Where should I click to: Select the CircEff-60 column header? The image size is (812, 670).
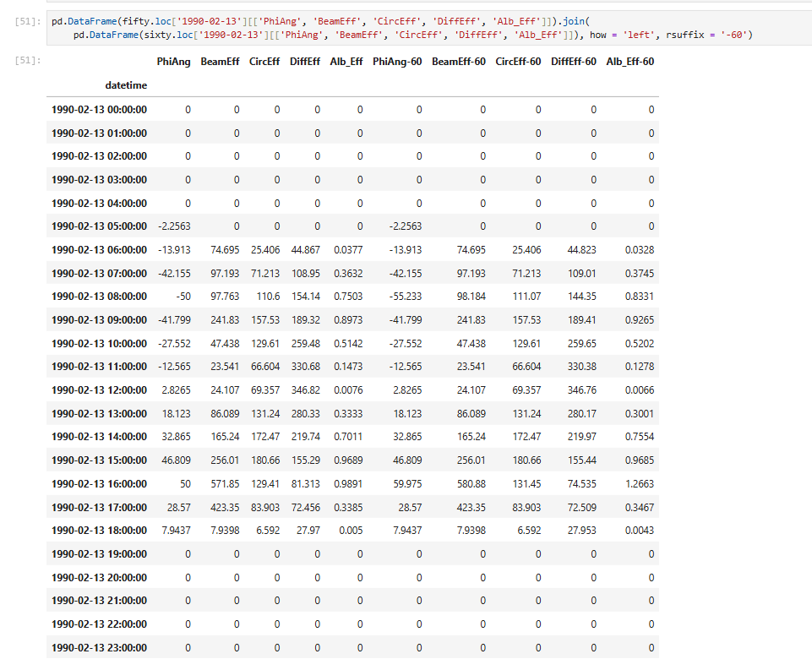pos(520,62)
